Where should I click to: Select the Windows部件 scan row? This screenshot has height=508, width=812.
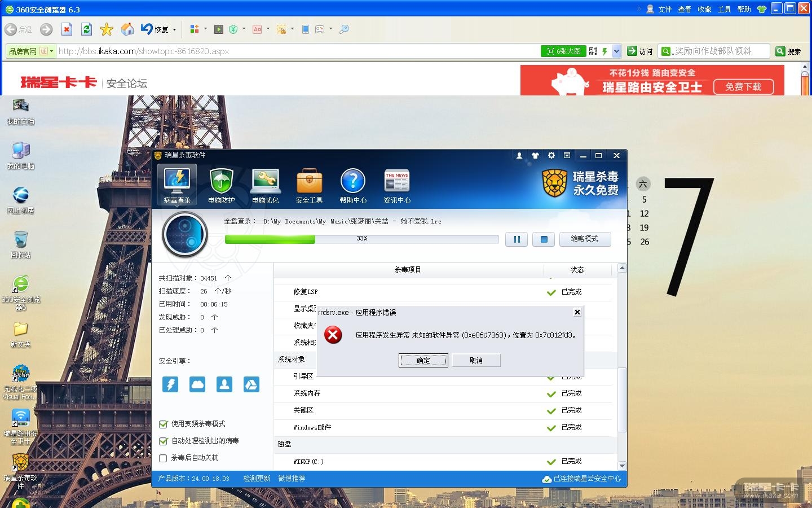tap(443, 427)
